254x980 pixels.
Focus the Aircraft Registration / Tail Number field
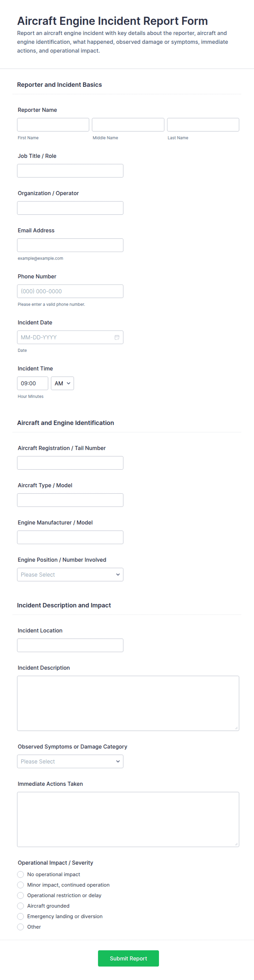[x=70, y=463]
